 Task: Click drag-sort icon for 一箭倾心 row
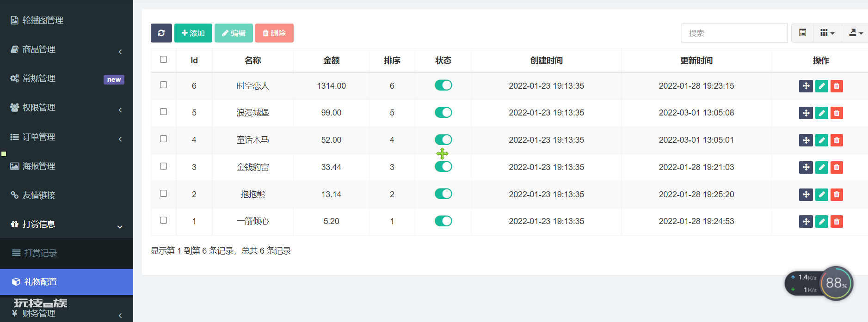[806, 221]
